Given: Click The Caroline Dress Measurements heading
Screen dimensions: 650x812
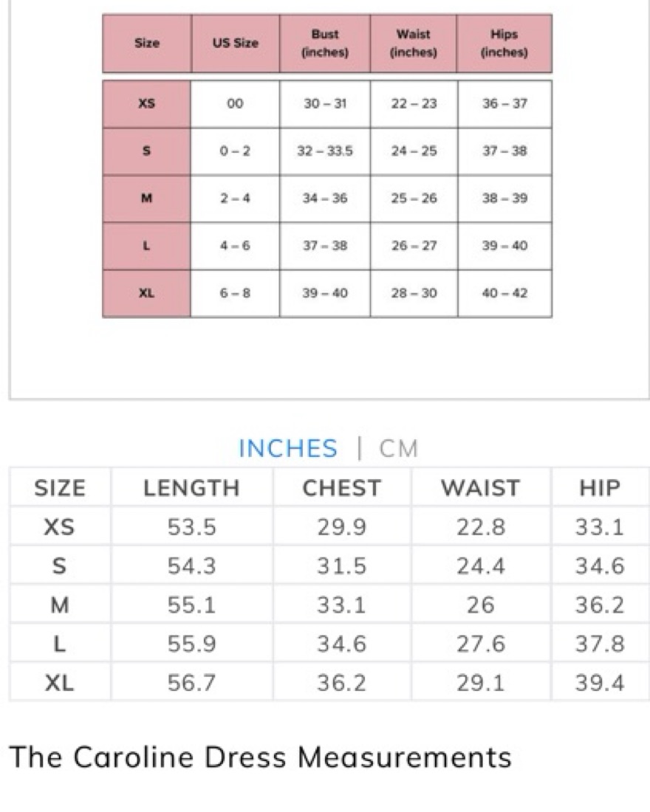Looking at the screenshot, I should pos(260,757).
